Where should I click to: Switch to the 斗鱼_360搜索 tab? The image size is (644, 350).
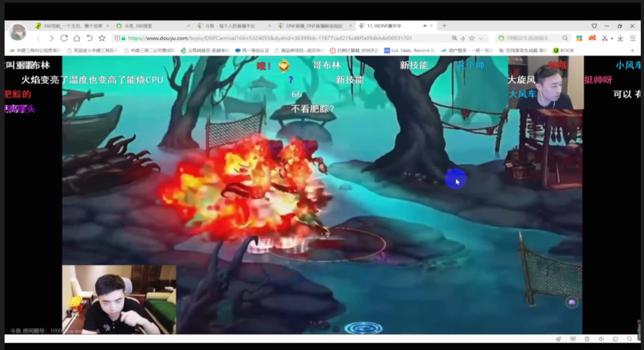[x=151, y=26]
